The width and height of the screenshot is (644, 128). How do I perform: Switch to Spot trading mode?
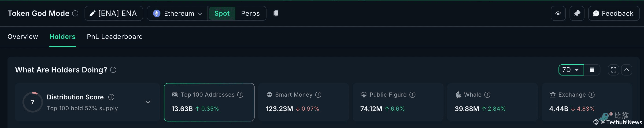click(222, 13)
